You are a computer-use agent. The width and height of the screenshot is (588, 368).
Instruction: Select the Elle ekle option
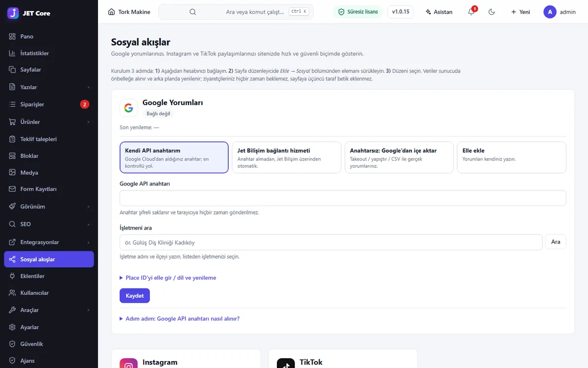click(x=512, y=158)
